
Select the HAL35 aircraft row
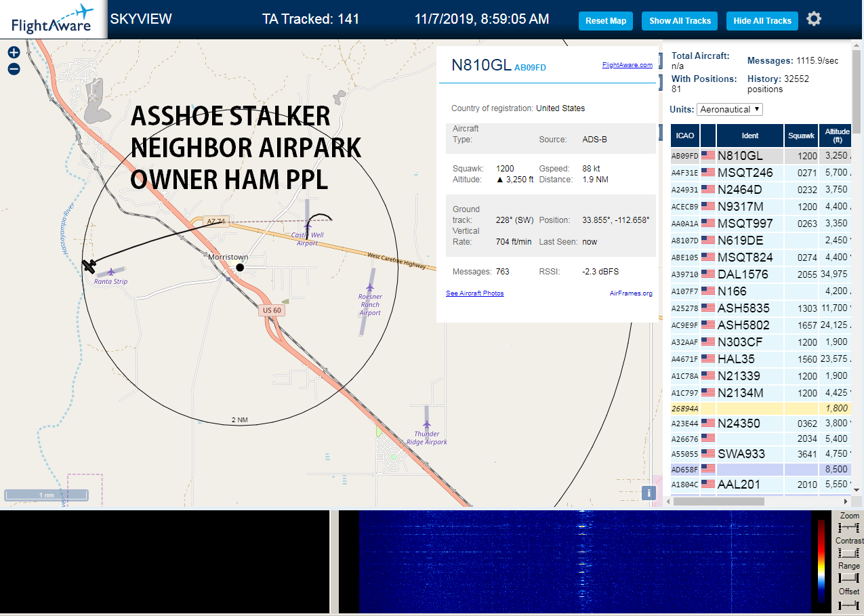pos(761,358)
